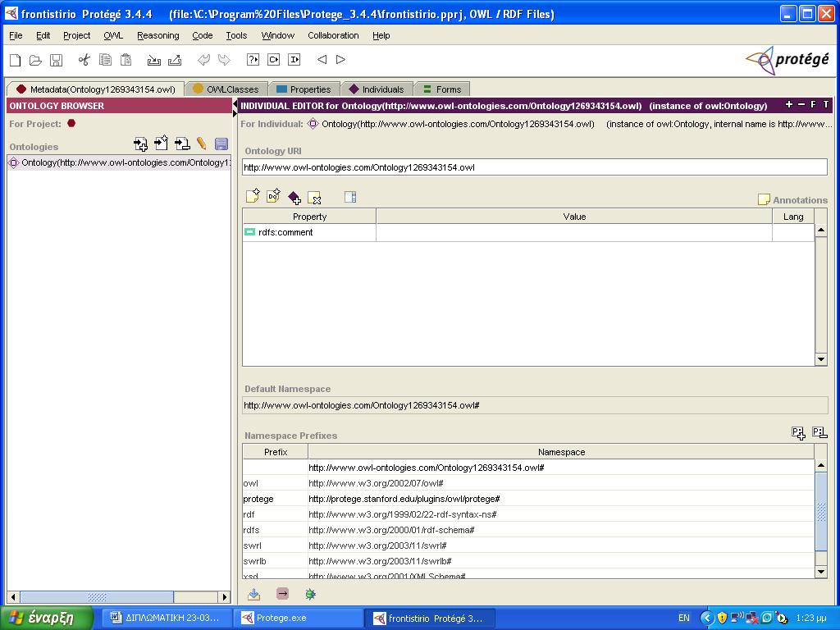The image size is (840, 630).
Task: Click the remove namespace prefix icon
Action: [x=819, y=432]
